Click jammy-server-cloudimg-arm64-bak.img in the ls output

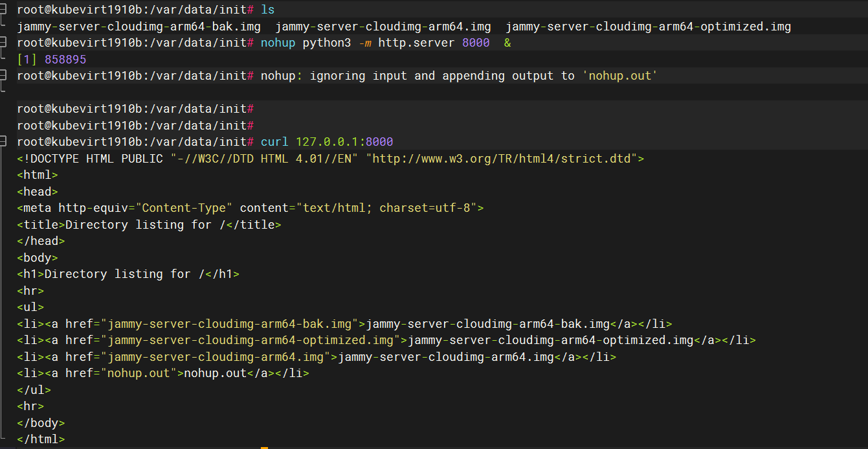139,27
